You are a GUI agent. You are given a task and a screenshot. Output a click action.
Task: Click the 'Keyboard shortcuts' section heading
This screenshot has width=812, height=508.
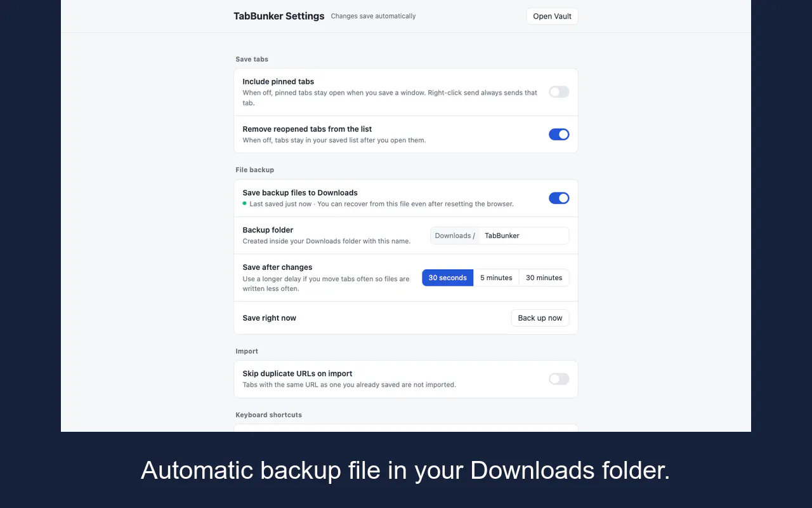coord(269,415)
